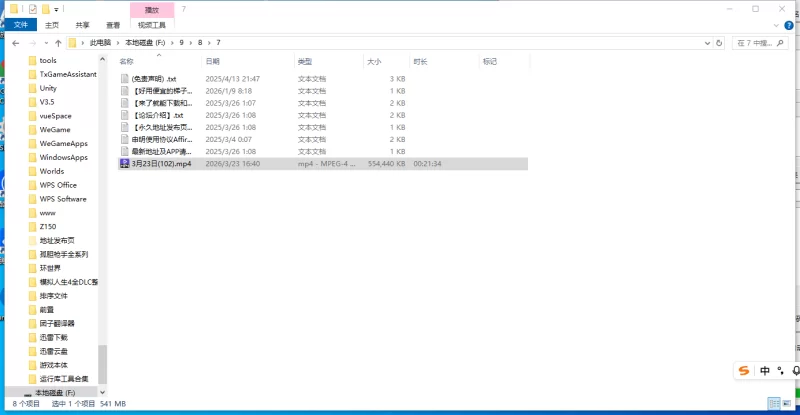Click the search magnifier icon
The height and width of the screenshot is (415, 800).
tap(780, 43)
